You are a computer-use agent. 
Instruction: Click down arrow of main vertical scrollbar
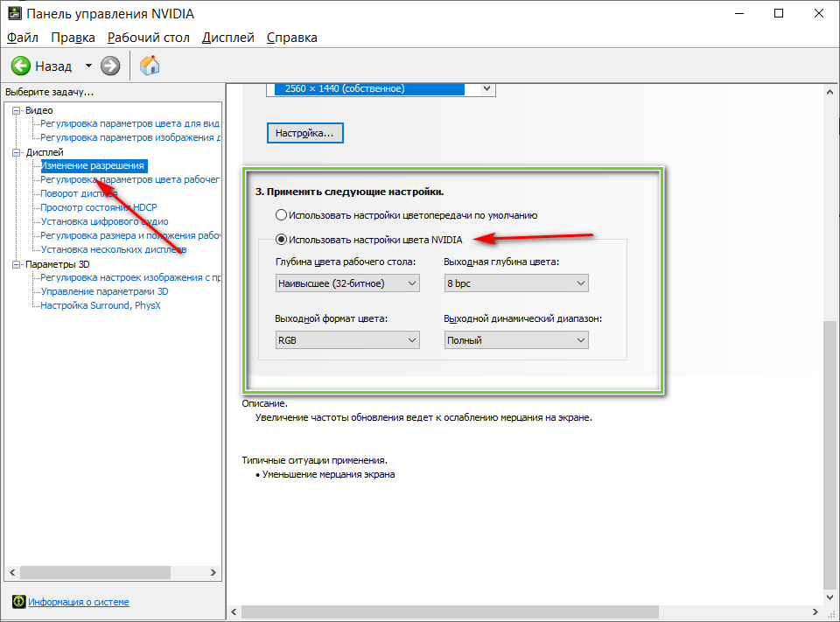pyautogui.click(x=829, y=597)
